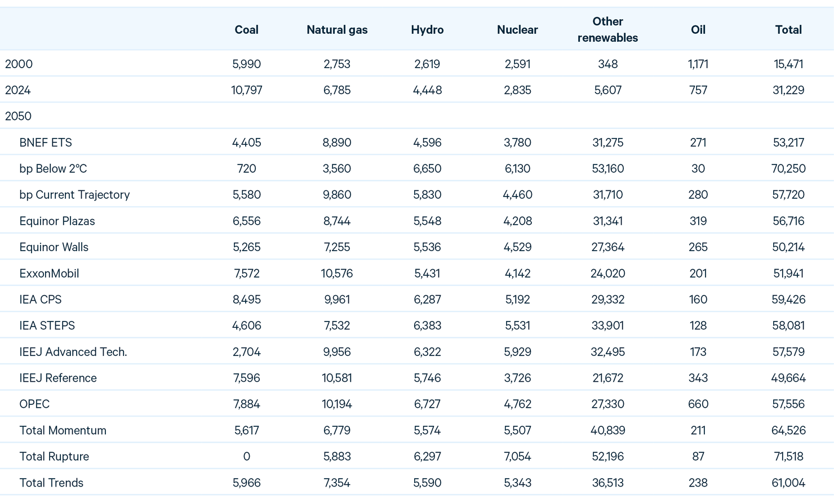Screen dimensions: 834x504
Task: Select the Total column header
Action: tap(788, 30)
